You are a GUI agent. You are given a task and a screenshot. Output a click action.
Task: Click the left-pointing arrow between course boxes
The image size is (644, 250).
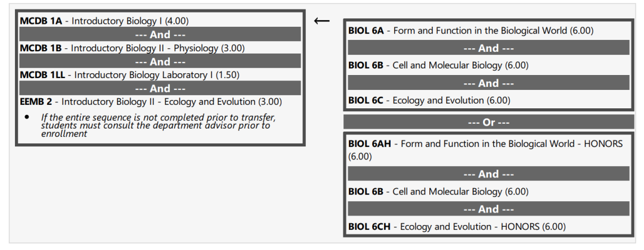click(321, 21)
